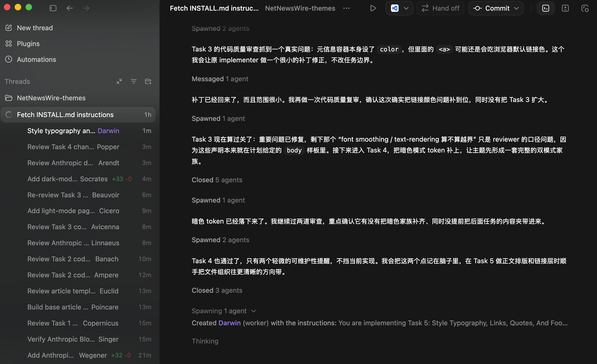Add a new repository folder to Threads
Viewport: 597px width, 364px height.
coord(148,81)
